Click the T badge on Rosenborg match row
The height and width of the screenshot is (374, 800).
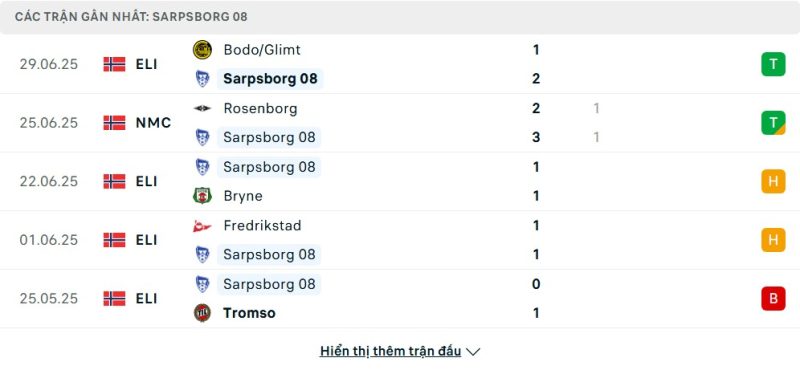point(773,122)
